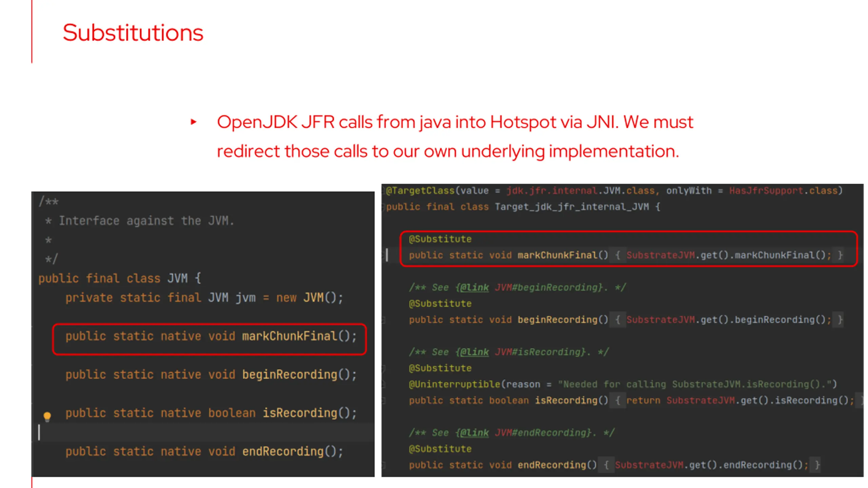Click 'jdk.jfr.internal.JVM.class' target value
This screenshot has height=488, width=868.
(580, 191)
